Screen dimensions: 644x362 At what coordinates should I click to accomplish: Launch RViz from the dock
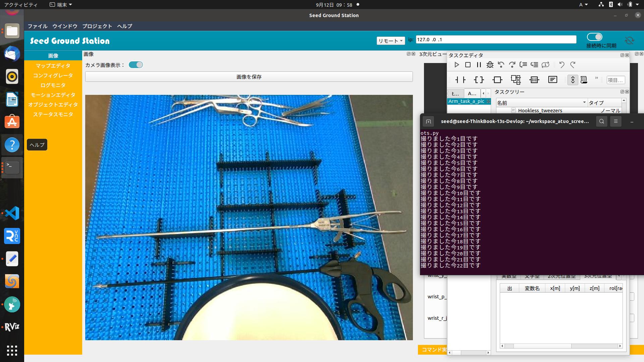(12, 327)
